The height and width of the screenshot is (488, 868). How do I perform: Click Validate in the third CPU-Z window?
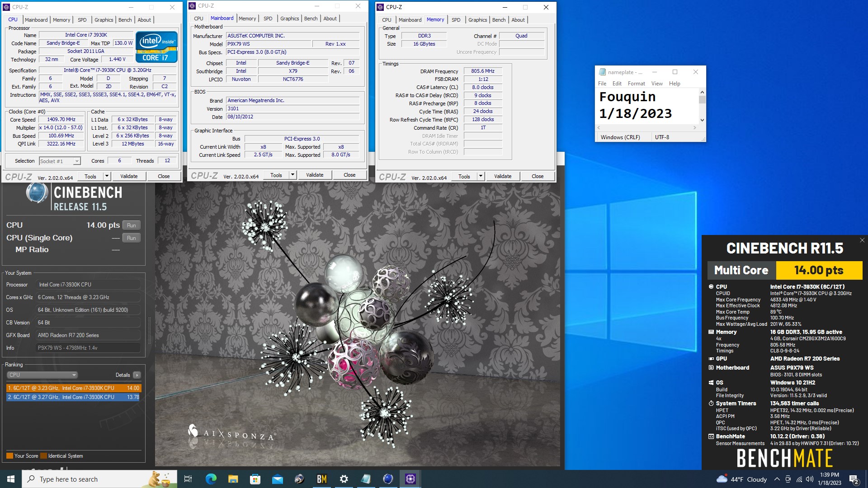[x=503, y=176]
